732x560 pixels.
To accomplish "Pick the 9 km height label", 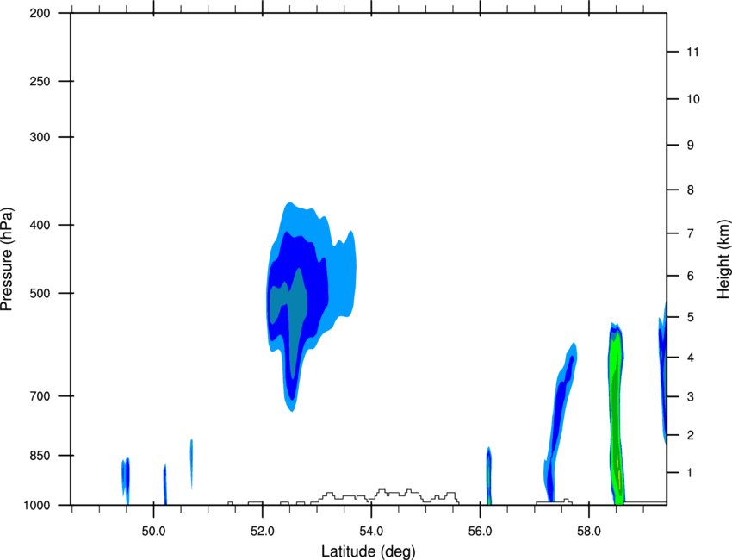I will coord(690,146).
